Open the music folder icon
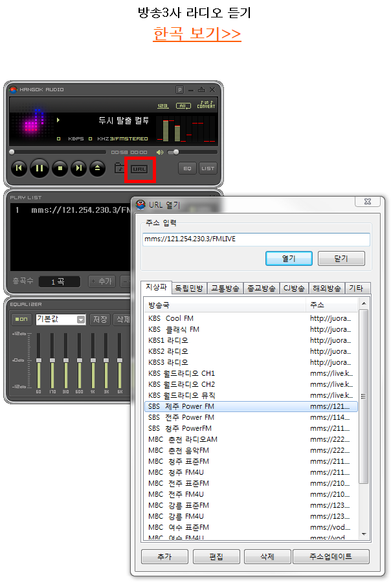 (119, 168)
